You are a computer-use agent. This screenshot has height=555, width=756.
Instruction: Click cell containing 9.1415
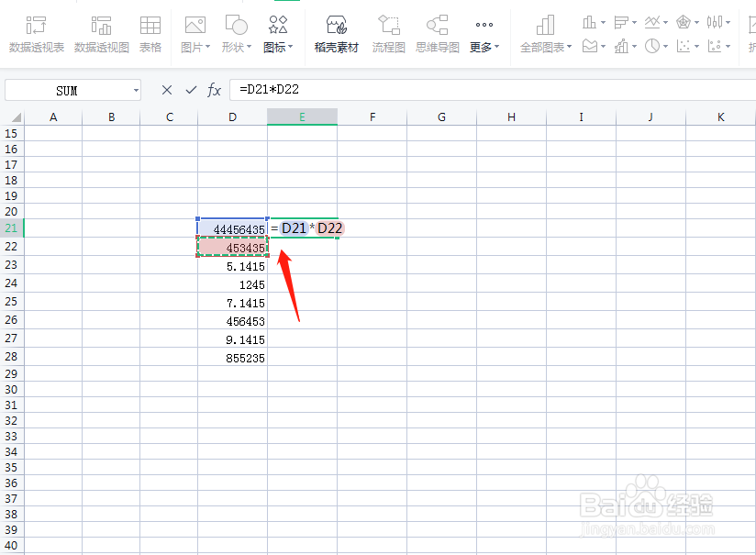(232, 339)
